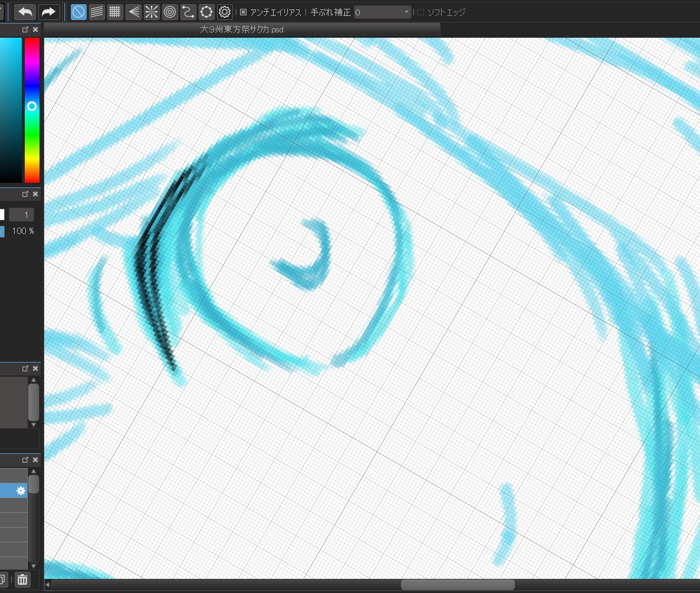Close the color panel
This screenshot has width=700, height=593.
pos(36,29)
